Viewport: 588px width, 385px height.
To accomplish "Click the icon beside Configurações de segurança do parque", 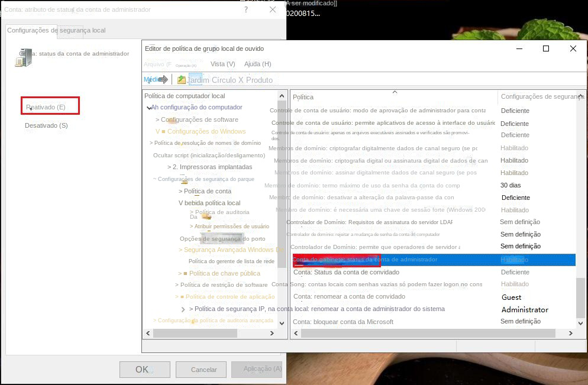I will point(185,181).
